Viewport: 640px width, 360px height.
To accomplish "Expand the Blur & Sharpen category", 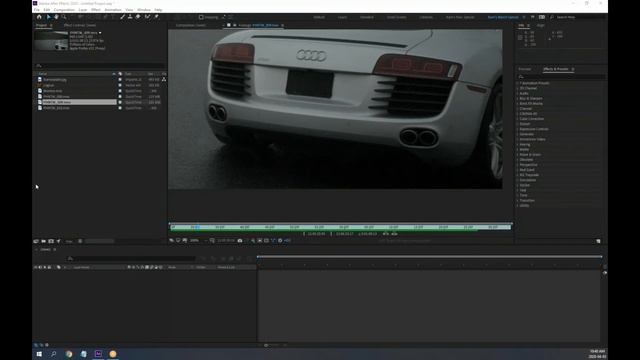I will (x=518, y=98).
